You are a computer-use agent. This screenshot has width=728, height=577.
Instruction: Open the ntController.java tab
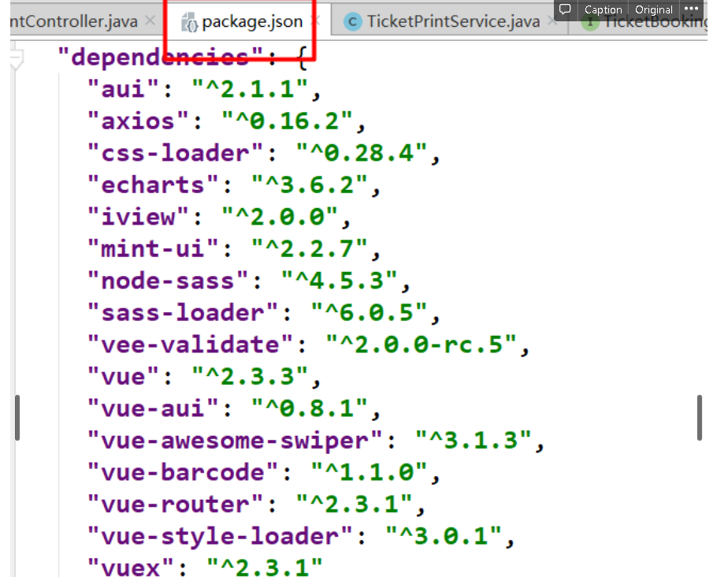click(74, 21)
